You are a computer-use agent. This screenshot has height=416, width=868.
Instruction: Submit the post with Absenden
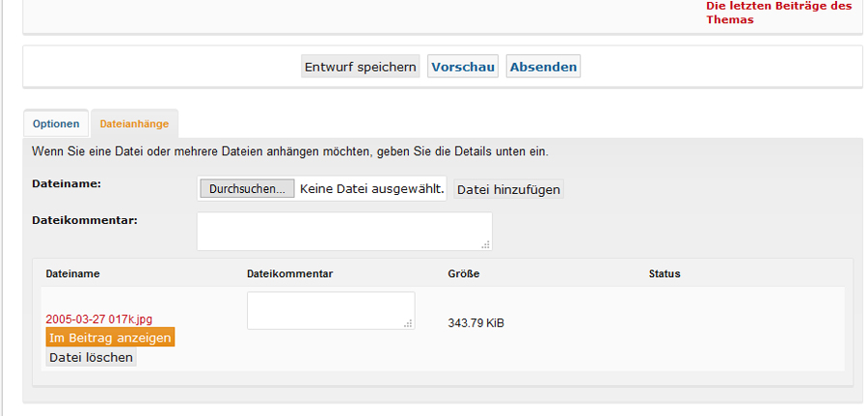[x=543, y=67]
